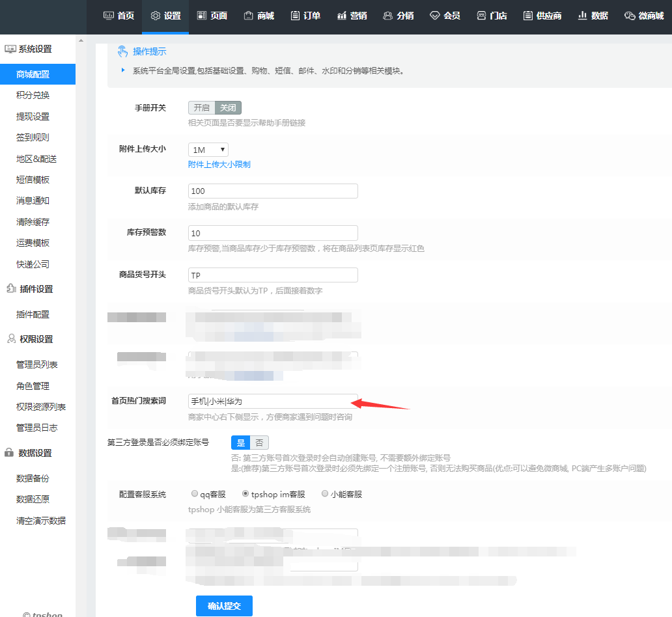Image resolution: width=672 pixels, height=617 pixels.
Task: Click the 确认提交 submit button
Action: (223, 605)
